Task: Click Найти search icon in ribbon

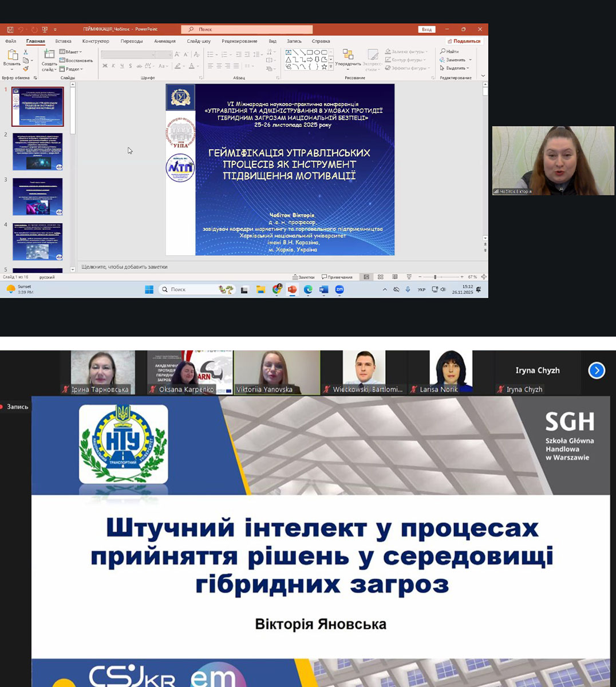Action: 449,52
